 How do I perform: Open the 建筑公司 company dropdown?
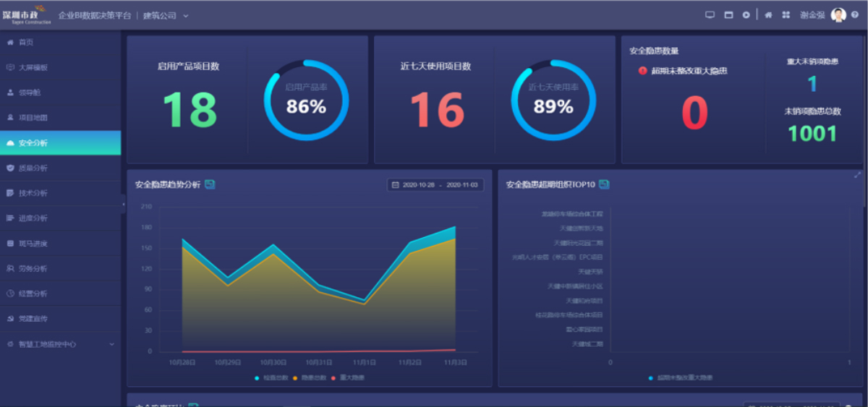pyautogui.click(x=166, y=16)
